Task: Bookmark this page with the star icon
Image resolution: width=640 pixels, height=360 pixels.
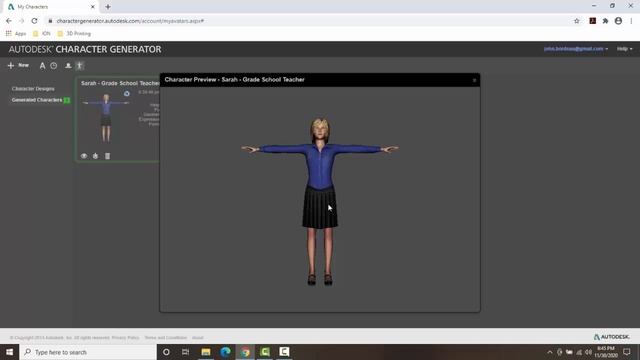Action: [577, 21]
